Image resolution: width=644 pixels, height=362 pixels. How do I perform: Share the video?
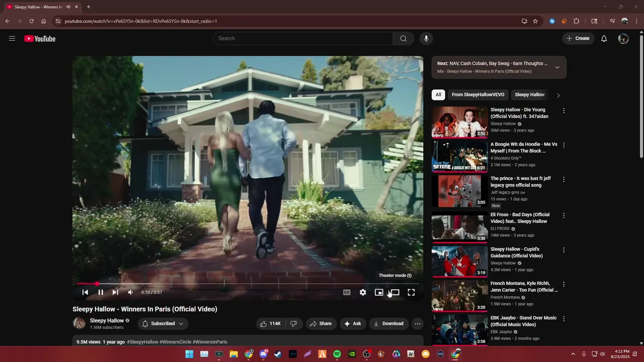pos(321,324)
